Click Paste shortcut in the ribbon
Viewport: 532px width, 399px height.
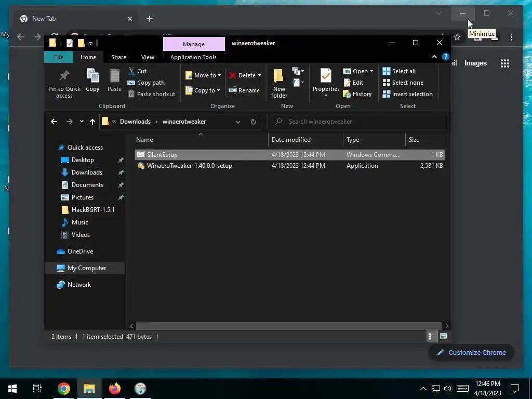click(x=151, y=94)
